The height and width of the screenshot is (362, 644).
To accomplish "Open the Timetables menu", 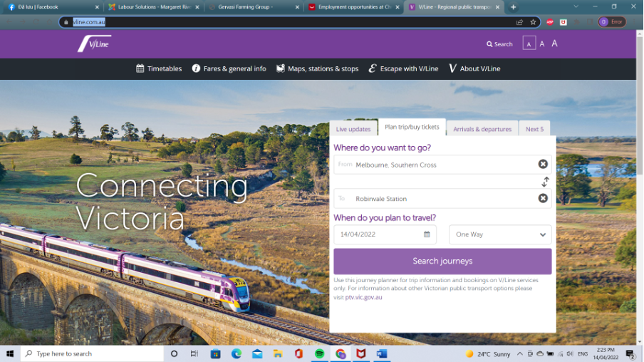I will click(x=159, y=69).
